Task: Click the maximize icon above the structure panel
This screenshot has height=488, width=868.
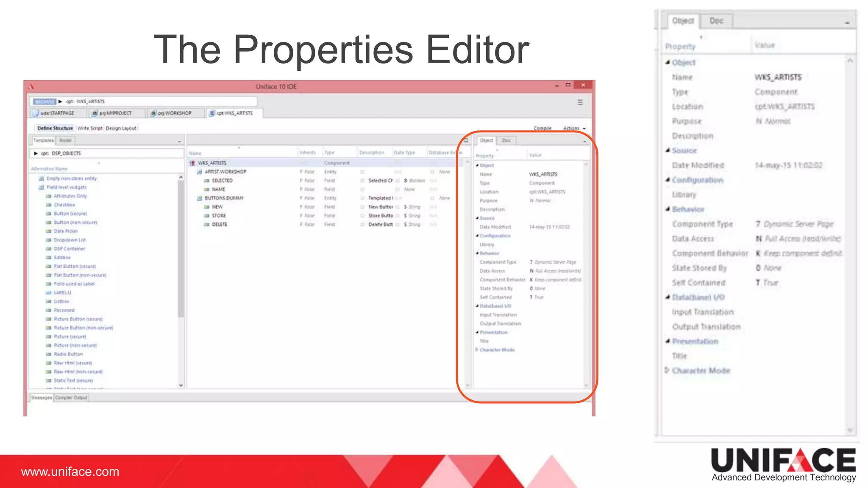Action: click(466, 140)
